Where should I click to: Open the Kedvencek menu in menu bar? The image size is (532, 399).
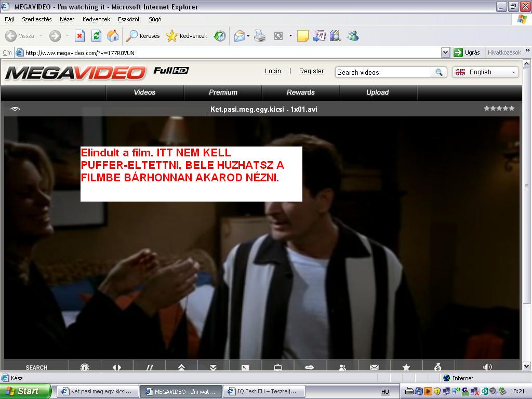coord(96,19)
